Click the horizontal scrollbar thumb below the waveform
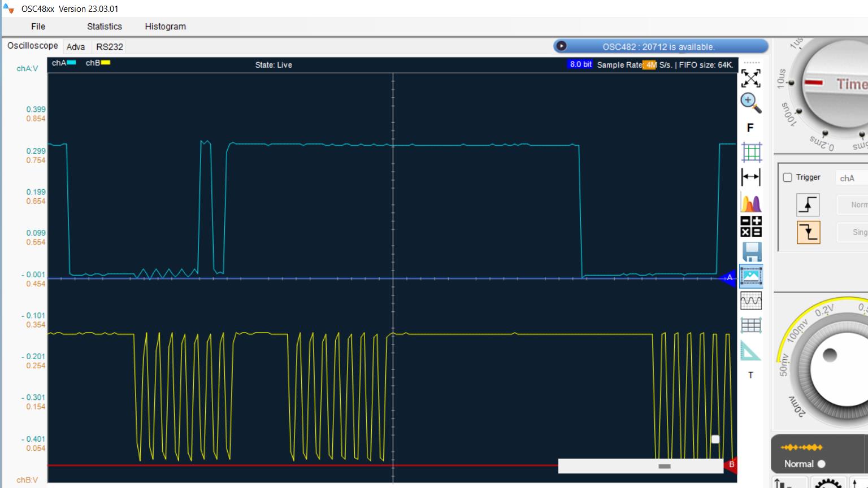Image resolution: width=868 pixels, height=488 pixels. pos(665,467)
